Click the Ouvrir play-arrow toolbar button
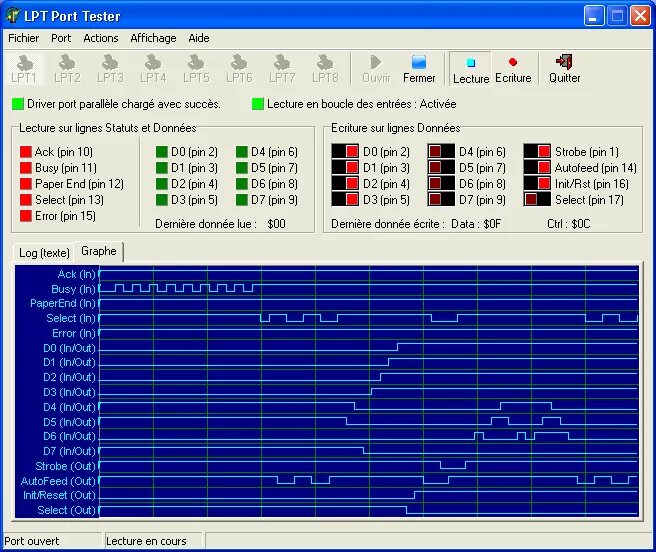 click(x=376, y=69)
